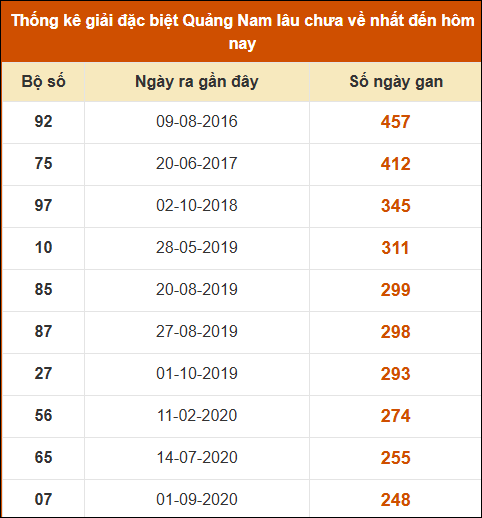Click the gan count 345

[x=396, y=206]
